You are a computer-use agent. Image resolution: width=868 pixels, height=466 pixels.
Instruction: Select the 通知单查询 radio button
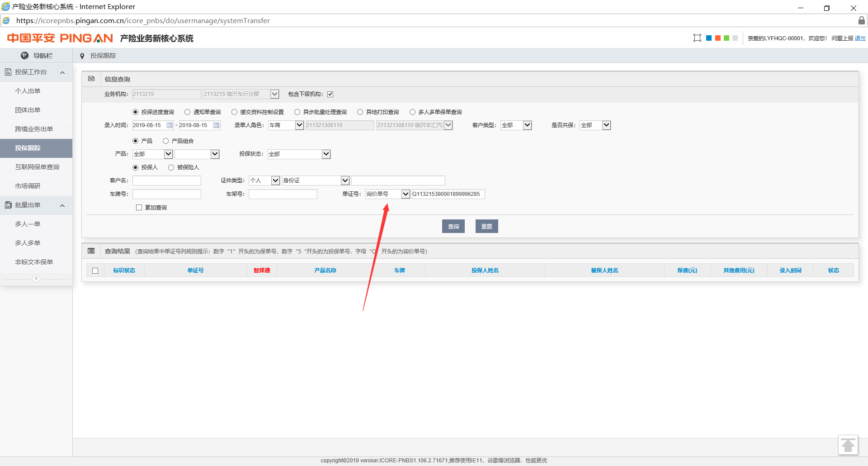[x=187, y=112]
